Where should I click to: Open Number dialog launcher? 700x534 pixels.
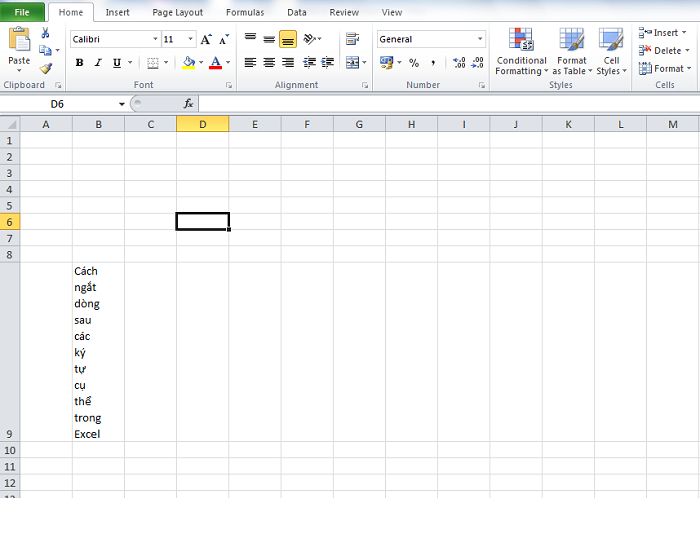coord(482,85)
